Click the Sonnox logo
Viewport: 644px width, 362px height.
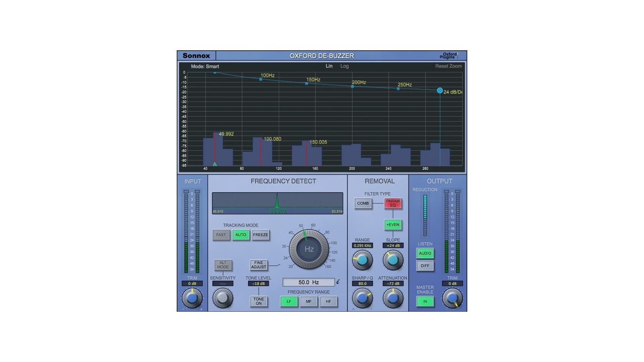click(196, 56)
